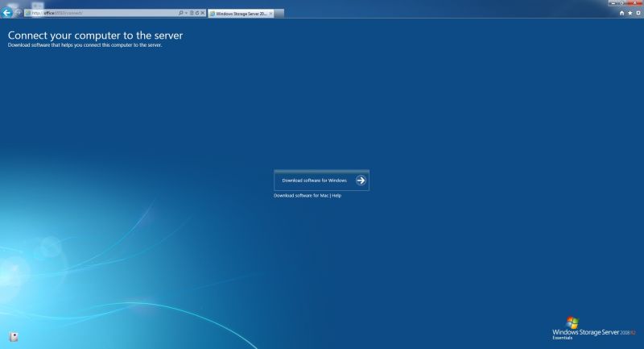Go back with the browser back arrow
Screen dimensions: 644x349
pos(6,13)
